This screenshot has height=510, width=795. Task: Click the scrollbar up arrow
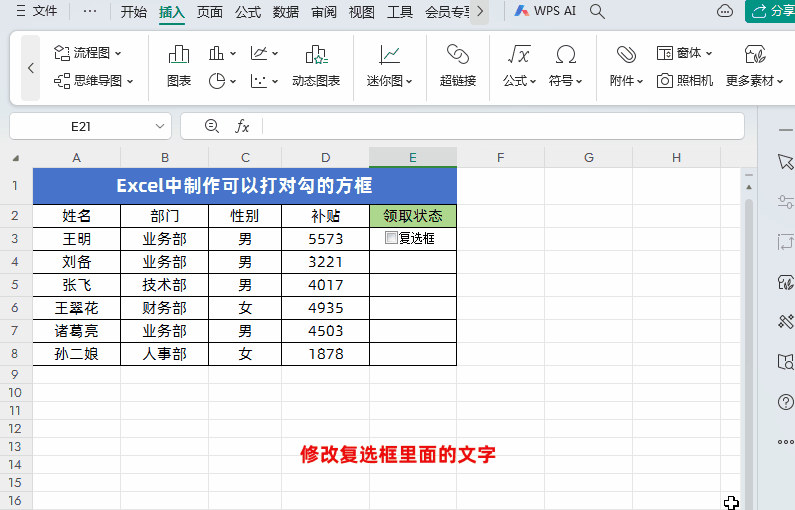pos(749,187)
